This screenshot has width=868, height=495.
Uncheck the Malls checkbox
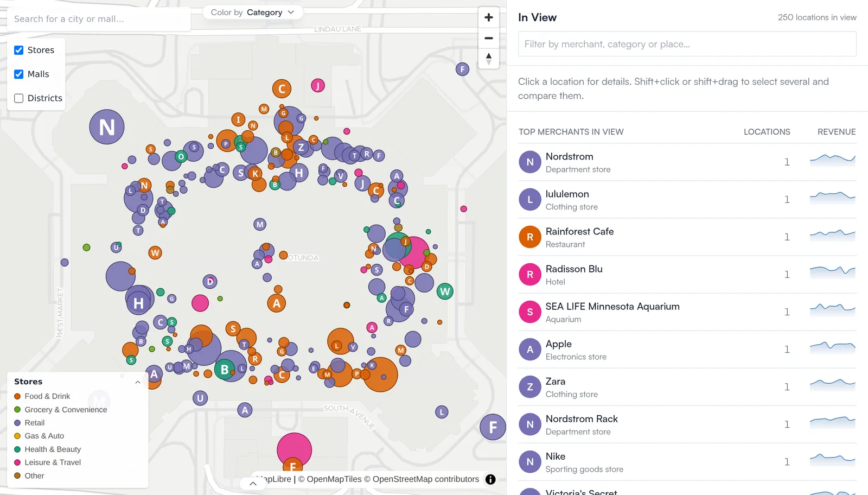18,74
